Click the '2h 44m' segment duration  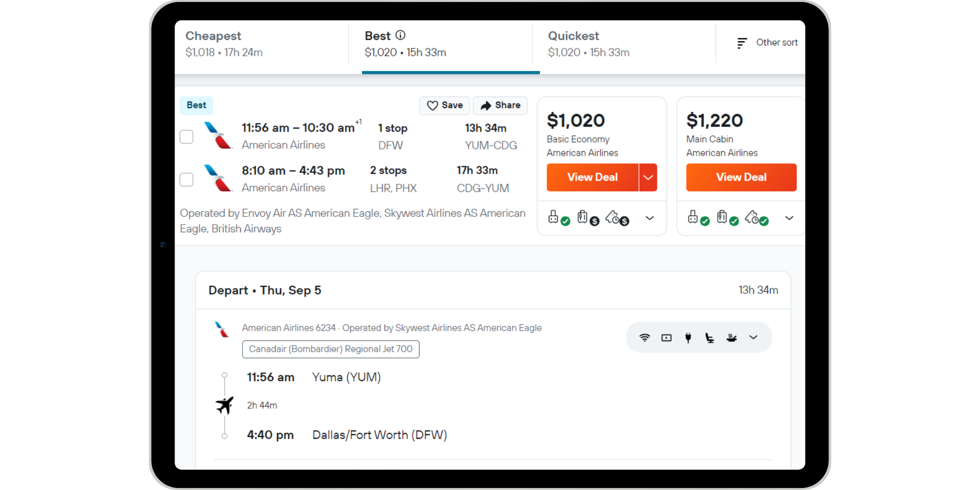[262, 405]
